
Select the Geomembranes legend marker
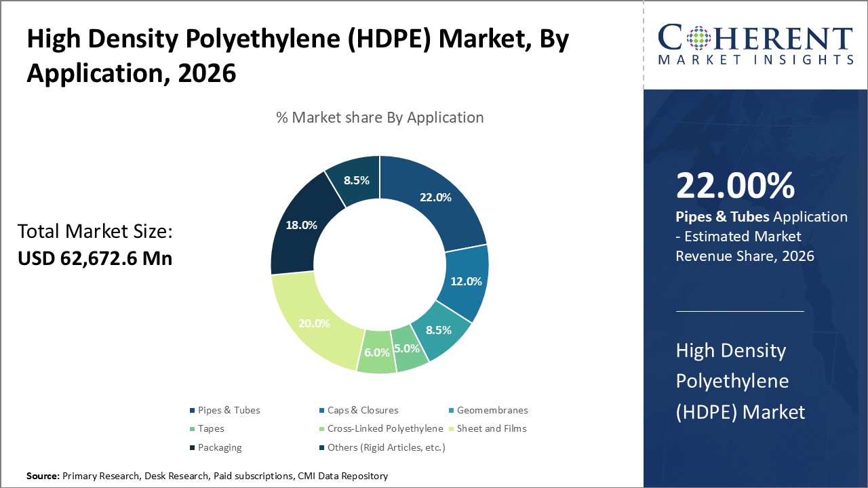click(x=450, y=410)
